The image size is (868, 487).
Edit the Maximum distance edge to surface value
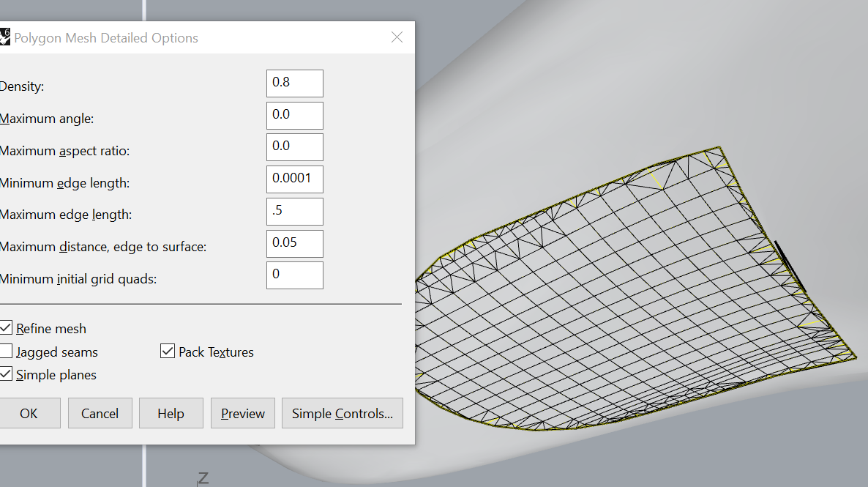294,243
